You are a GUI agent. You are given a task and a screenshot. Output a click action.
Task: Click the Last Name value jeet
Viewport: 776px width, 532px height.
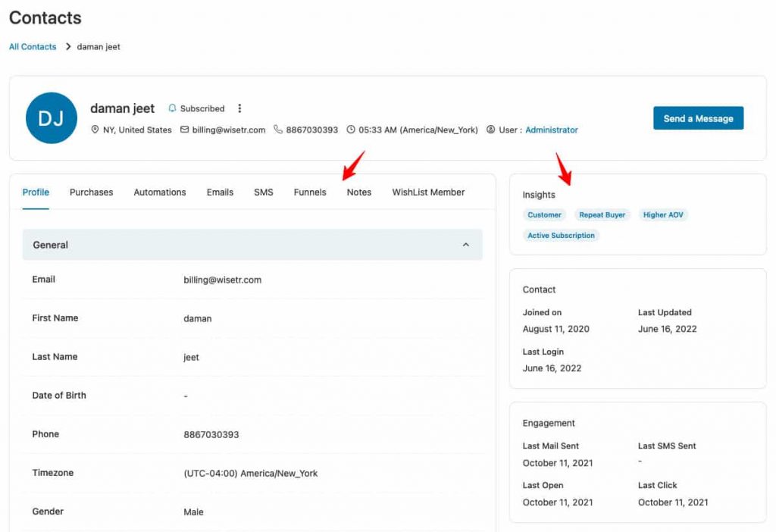[191, 357]
